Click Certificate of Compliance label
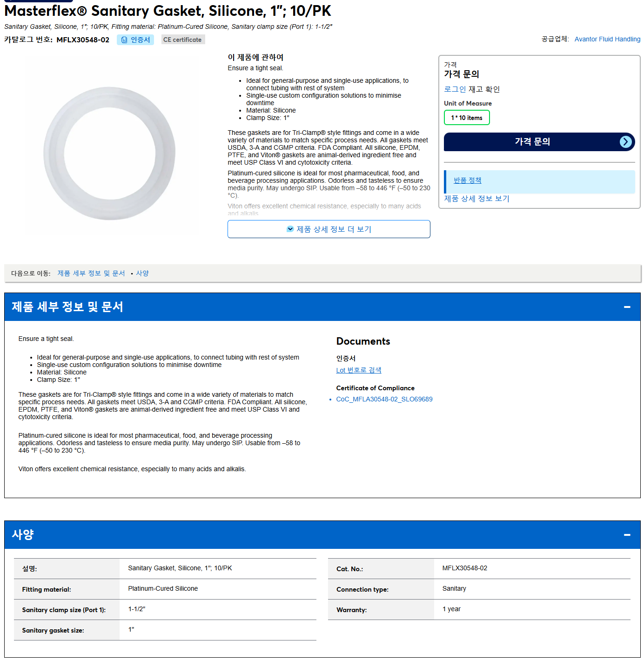The width and height of the screenshot is (644, 667). (375, 388)
